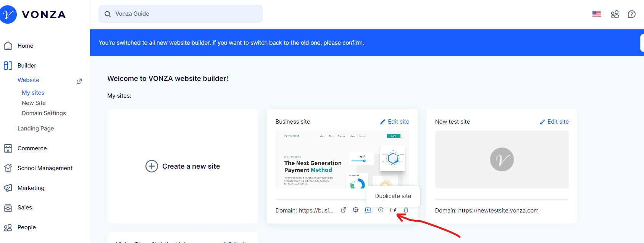The width and height of the screenshot is (644, 243).
Task: Click the School Management icon
Action: [8, 168]
